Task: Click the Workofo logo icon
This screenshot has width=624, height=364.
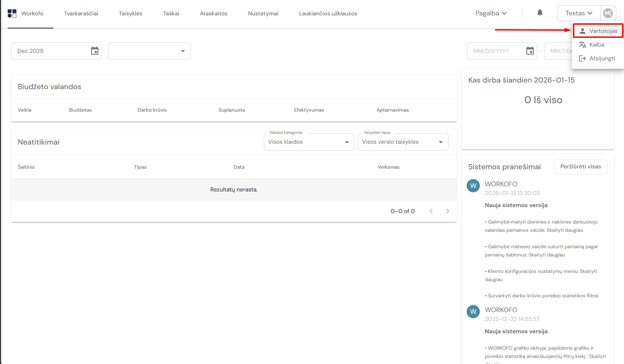Action: click(x=12, y=13)
